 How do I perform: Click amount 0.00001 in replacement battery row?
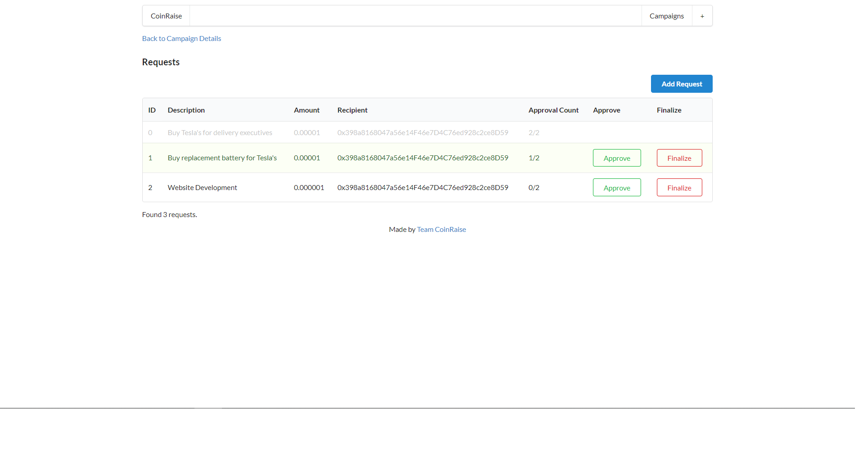[307, 158]
